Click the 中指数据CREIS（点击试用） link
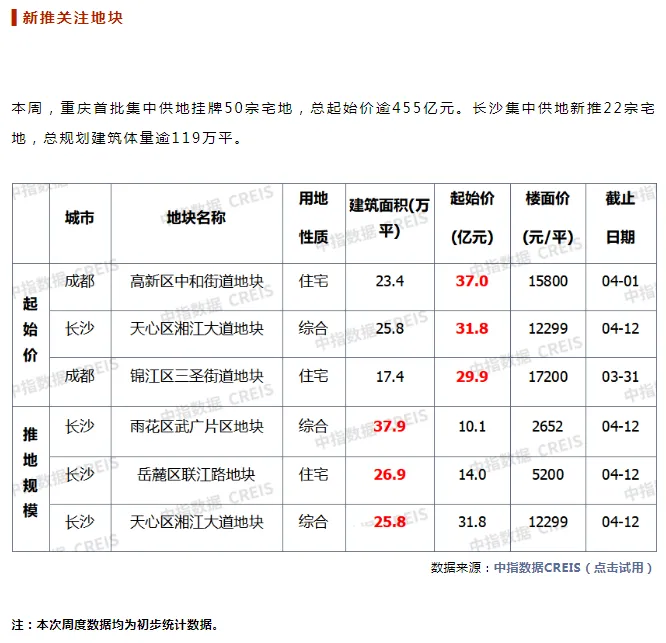666x643 pixels. [572, 567]
